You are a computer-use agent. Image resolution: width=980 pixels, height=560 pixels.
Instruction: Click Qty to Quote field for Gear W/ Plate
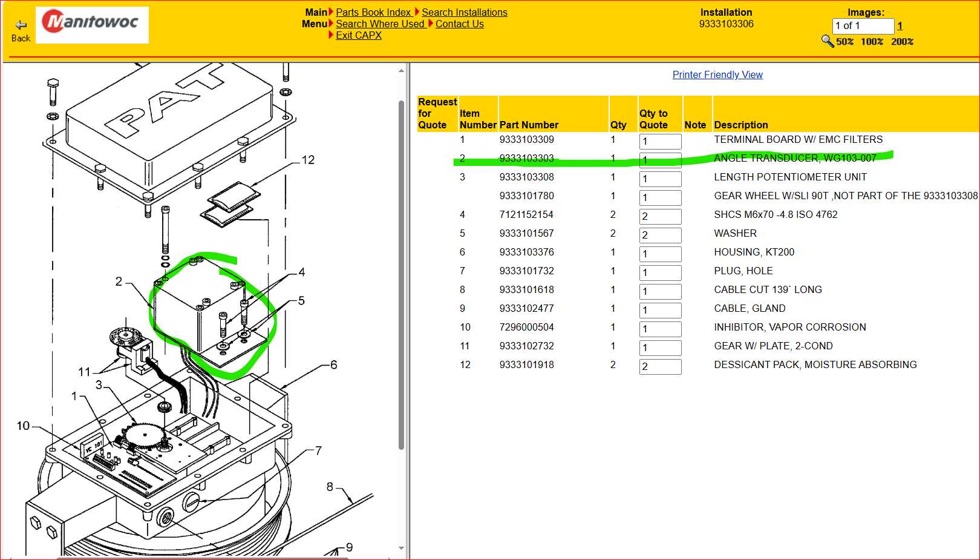pyautogui.click(x=660, y=348)
